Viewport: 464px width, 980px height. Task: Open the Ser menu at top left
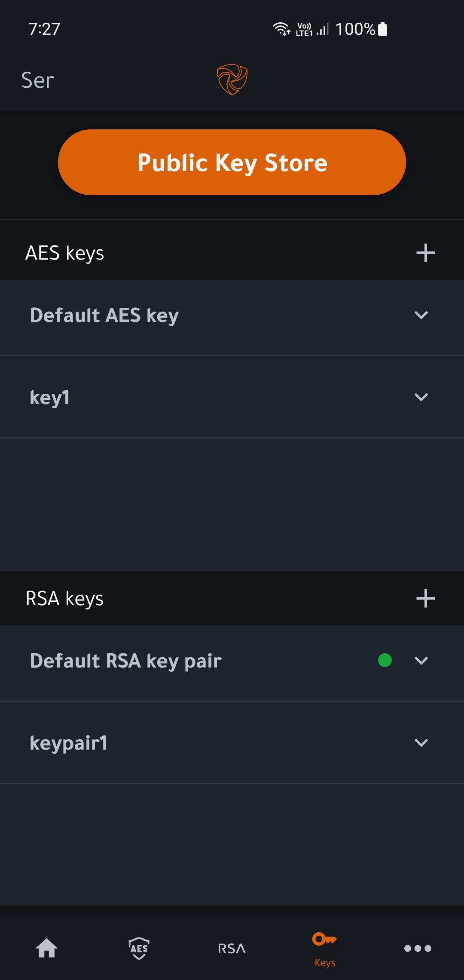pyautogui.click(x=37, y=80)
